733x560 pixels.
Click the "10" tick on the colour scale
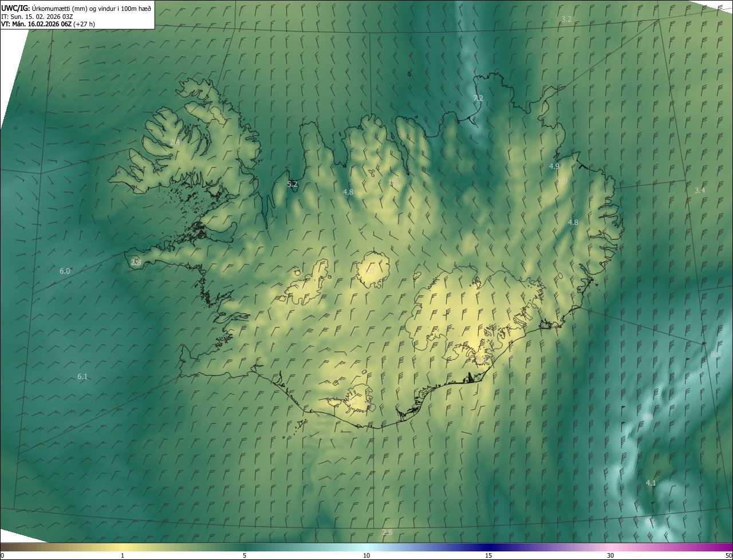coord(366,555)
